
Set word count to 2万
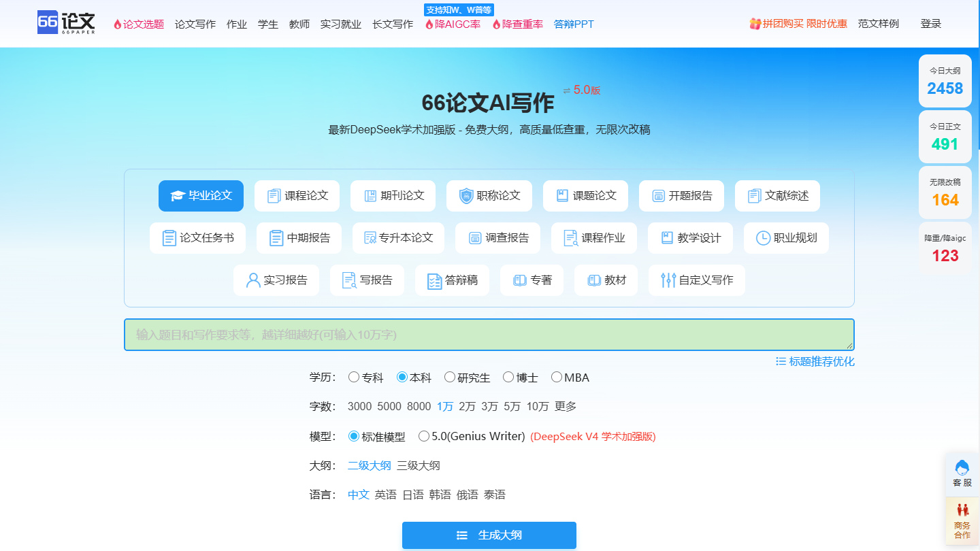pyautogui.click(x=467, y=406)
